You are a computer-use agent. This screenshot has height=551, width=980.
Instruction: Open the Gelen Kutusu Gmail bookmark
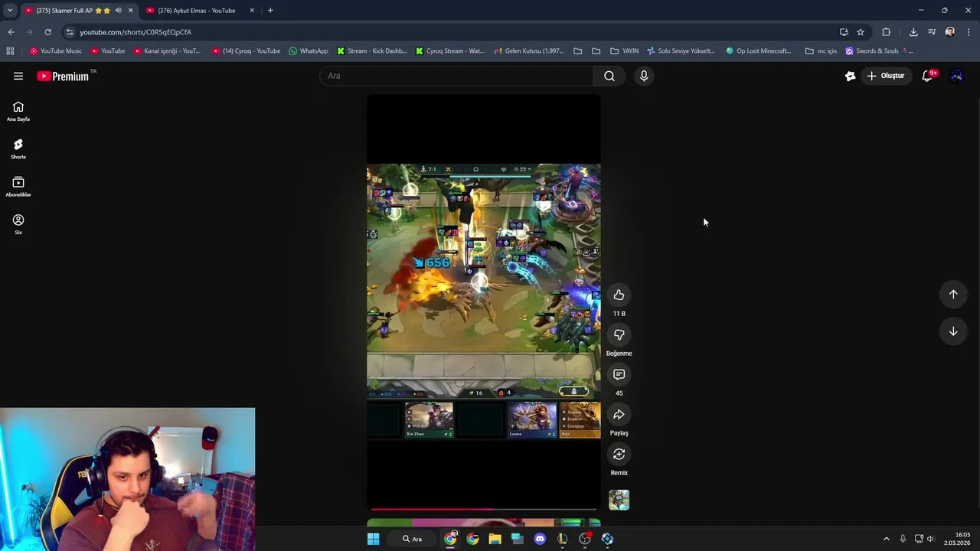pyautogui.click(x=529, y=51)
